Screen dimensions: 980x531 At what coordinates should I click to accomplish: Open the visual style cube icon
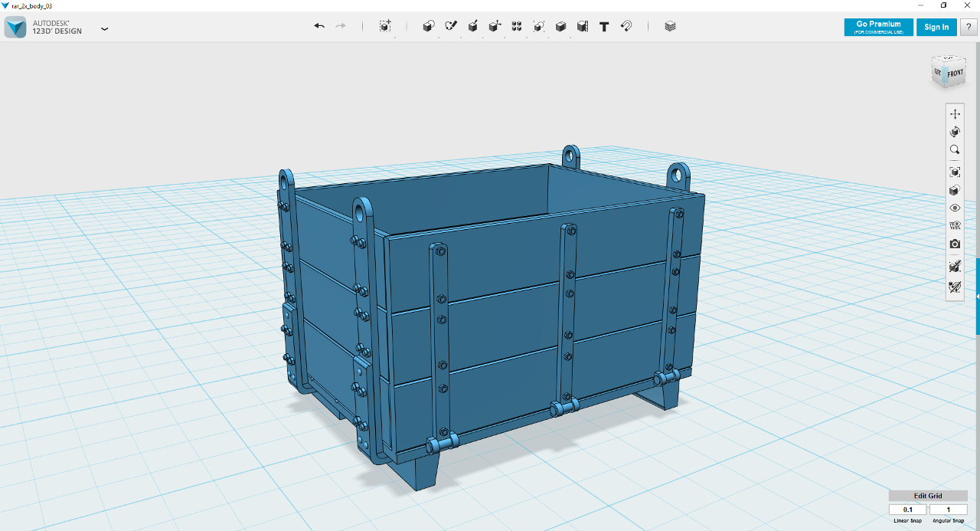[955, 190]
